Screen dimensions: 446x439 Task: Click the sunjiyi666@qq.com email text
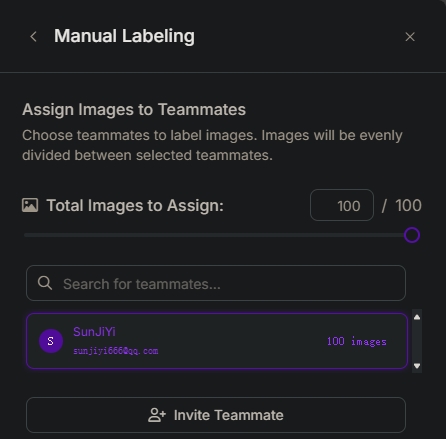tap(116, 351)
